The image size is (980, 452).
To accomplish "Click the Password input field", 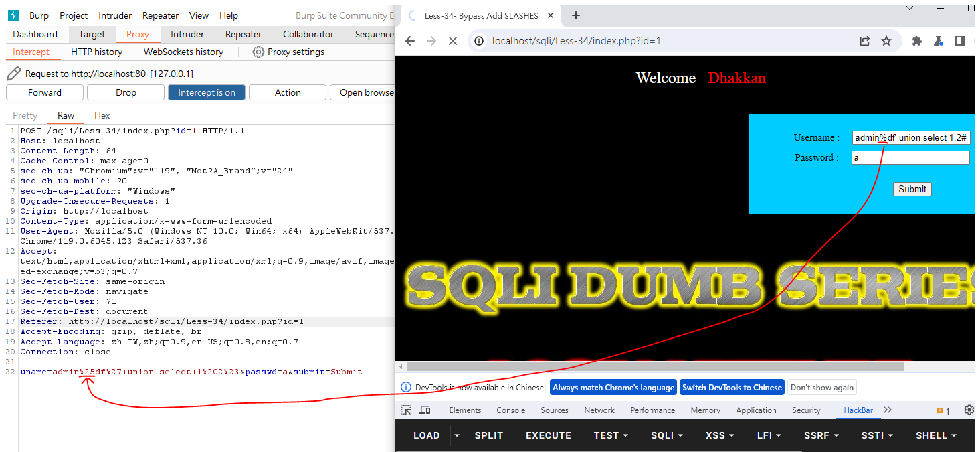I will click(910, 158).
